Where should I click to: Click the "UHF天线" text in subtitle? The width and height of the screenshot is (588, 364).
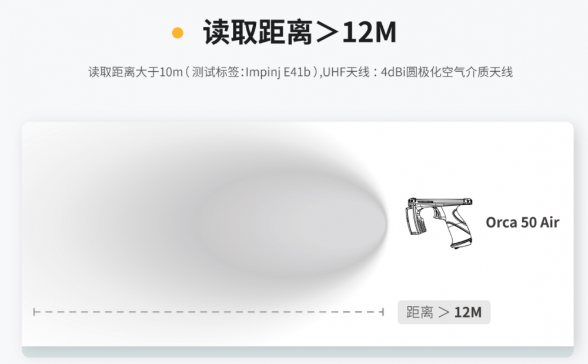[346, 72]
